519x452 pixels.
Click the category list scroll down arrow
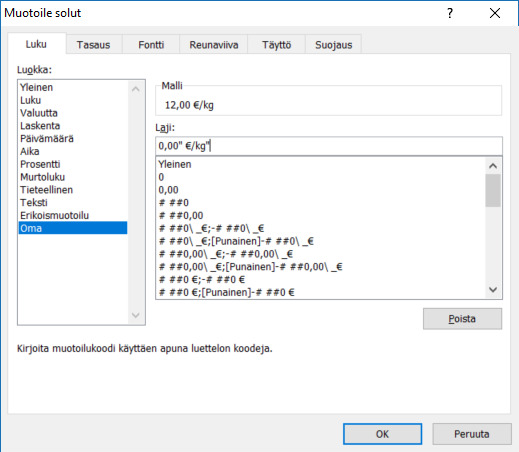(x=136, y=315)
